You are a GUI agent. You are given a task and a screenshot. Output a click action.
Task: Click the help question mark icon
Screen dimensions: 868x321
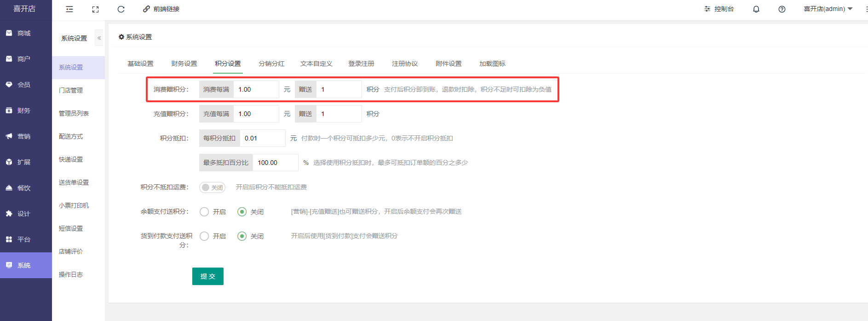782,9
